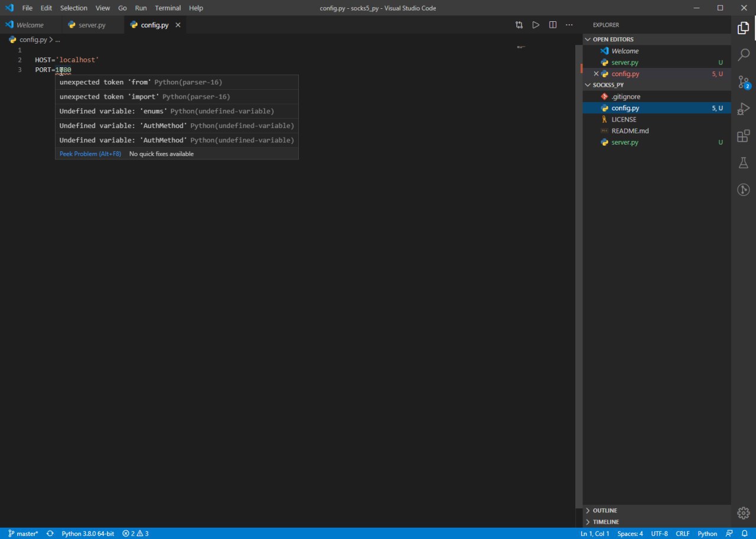The image size is (756, 539).
Task: Change encoding via UTF-8 in status bar
Action: click(659, 533)
